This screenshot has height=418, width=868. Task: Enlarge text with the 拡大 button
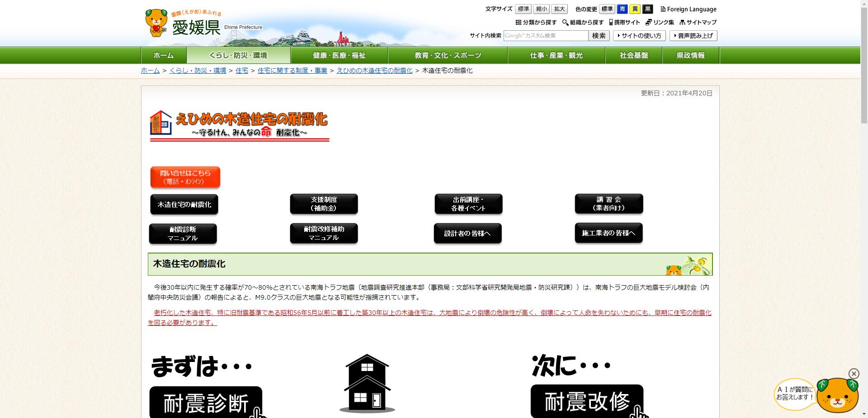point(559,9)
